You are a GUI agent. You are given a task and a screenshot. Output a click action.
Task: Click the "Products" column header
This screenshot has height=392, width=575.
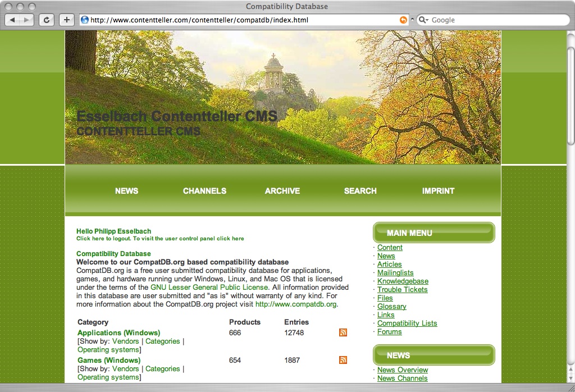[x=245, y=322]
